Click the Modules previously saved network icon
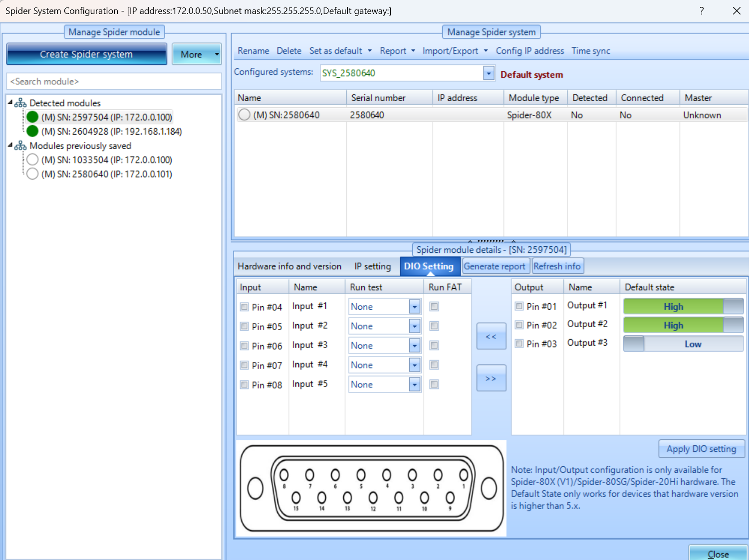 point(20,146)
